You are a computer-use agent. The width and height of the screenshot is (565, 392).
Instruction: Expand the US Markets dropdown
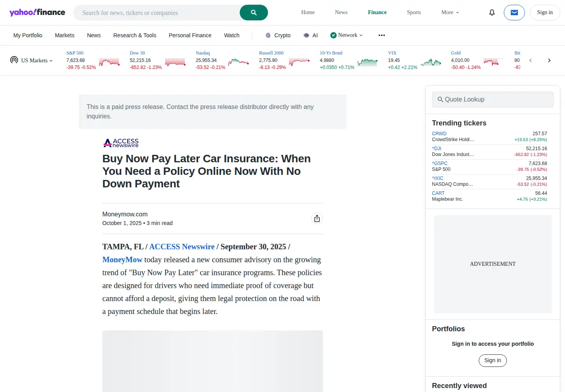pos(31,60)
